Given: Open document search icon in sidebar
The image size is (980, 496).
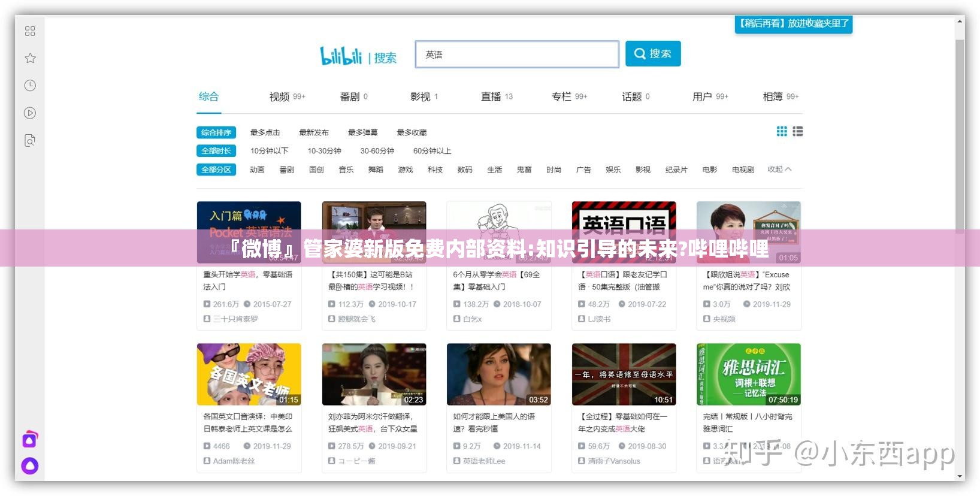Looking at the screenshot, I should [30, 140].
